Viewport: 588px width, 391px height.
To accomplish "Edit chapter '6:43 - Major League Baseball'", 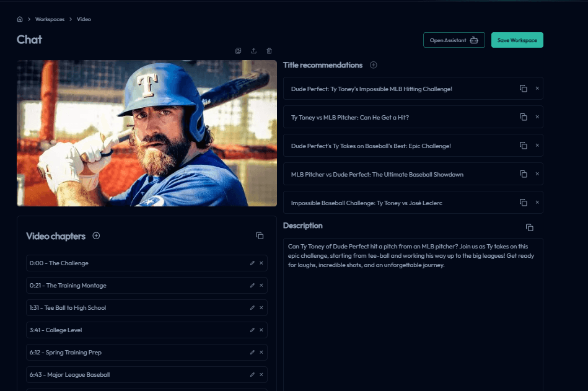I will [252, 374].
